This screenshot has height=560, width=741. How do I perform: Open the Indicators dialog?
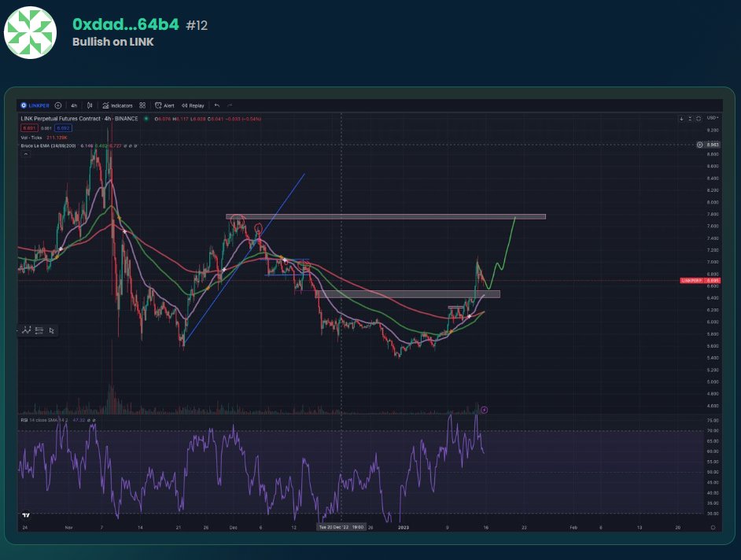(118, 105)
